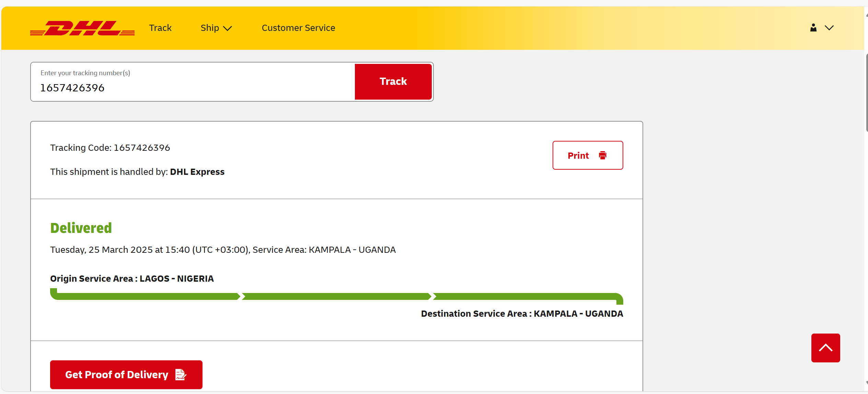Image resolution: width=868 pixels, height=394 pixels.
Task: Click Tracking Code: 1657426396 text
Action: (x=110, y=148)
